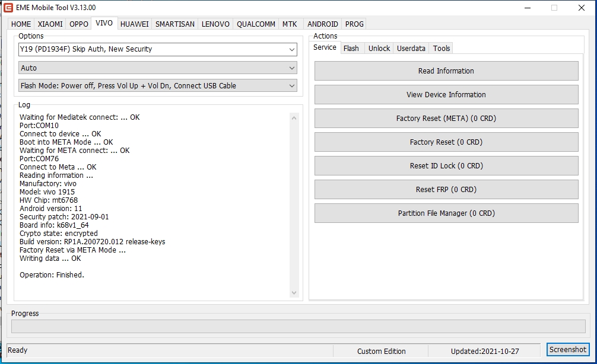Click 'Writing data ... OK' log line

coord(50,258)
